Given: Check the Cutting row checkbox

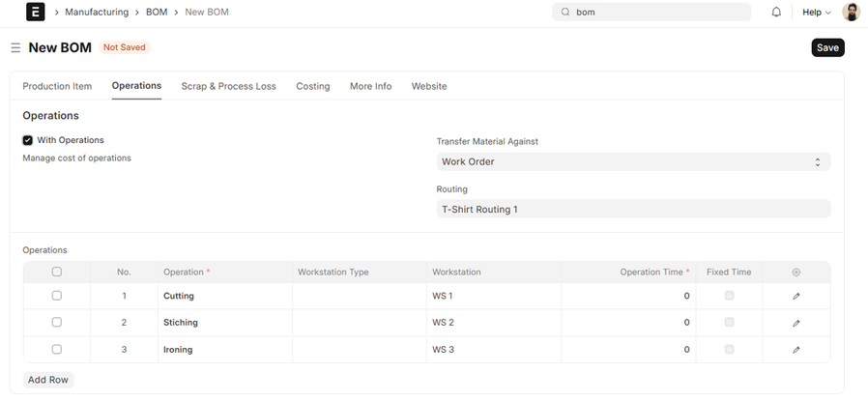Looking at the screenshot, I should [x=57, y=296].
